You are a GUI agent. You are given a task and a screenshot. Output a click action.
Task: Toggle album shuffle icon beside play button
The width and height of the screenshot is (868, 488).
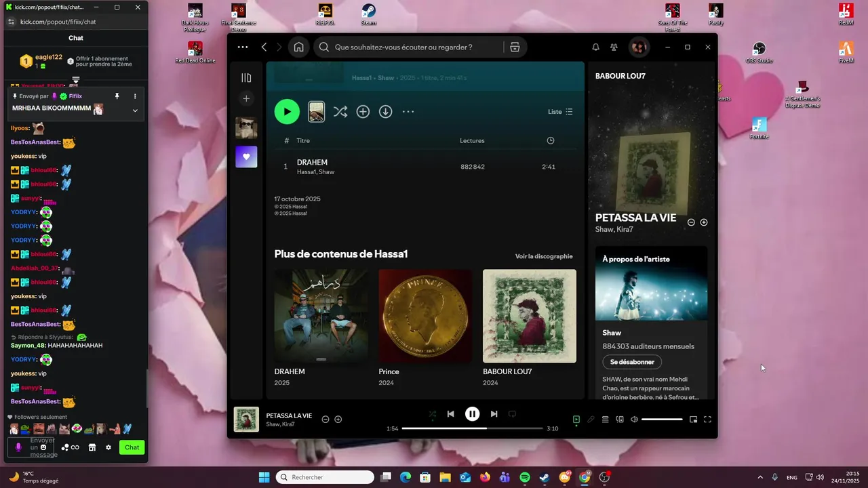tap(340, 112)
